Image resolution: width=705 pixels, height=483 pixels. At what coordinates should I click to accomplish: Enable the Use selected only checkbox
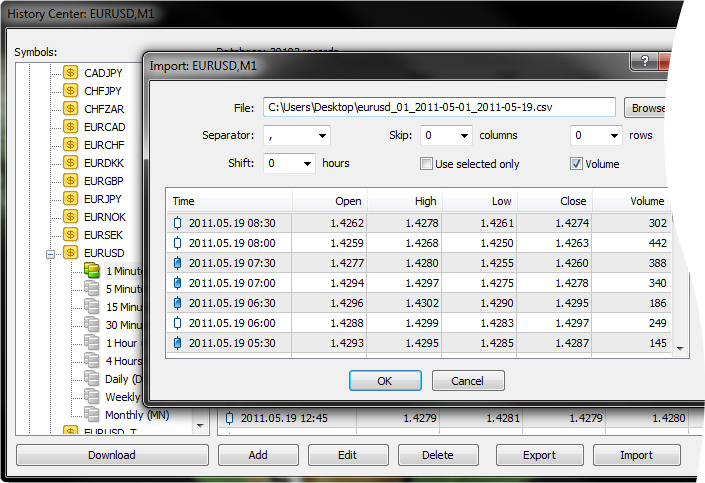click(x=426, y=164)
